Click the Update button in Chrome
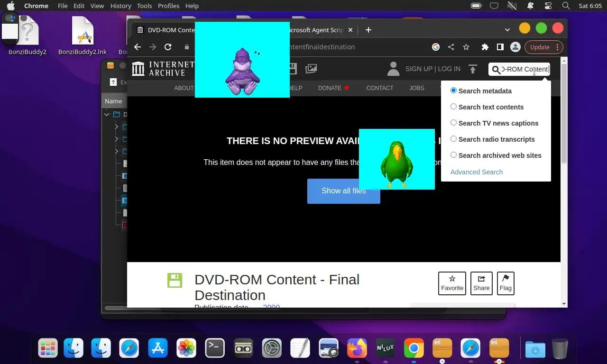Viewport: 607px width, 364px height. click(540, 47)
